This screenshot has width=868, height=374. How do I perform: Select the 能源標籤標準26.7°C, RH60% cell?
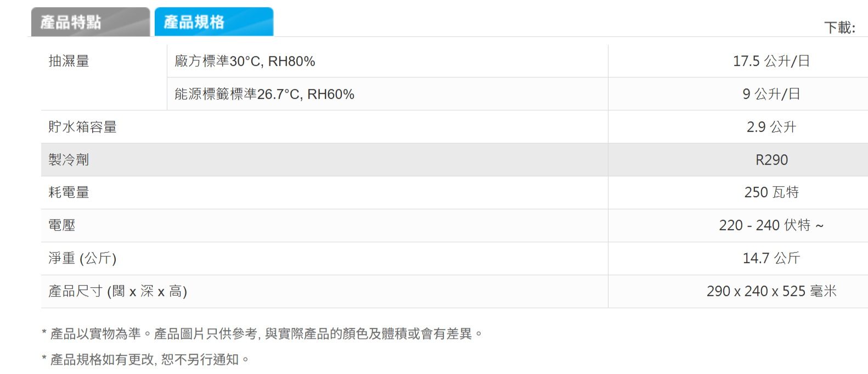(x=264, y=94)
